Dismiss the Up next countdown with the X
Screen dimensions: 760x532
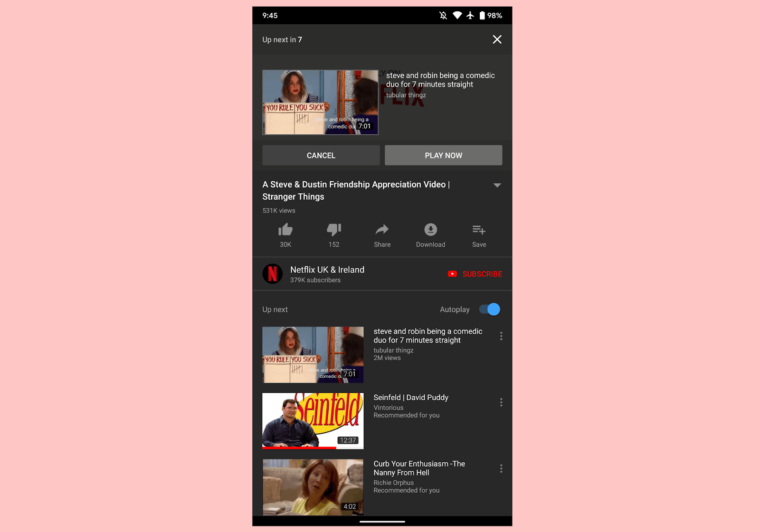tap(497, 39)
